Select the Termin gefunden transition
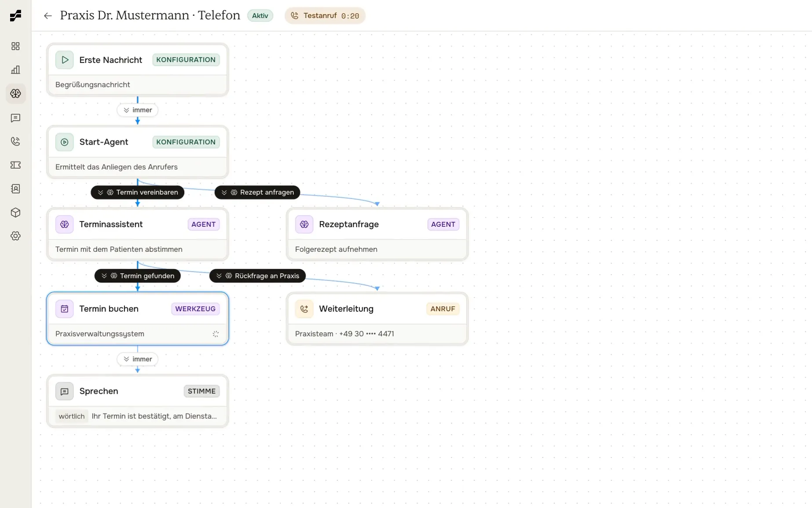812x508 pixels. coord(138,276)
